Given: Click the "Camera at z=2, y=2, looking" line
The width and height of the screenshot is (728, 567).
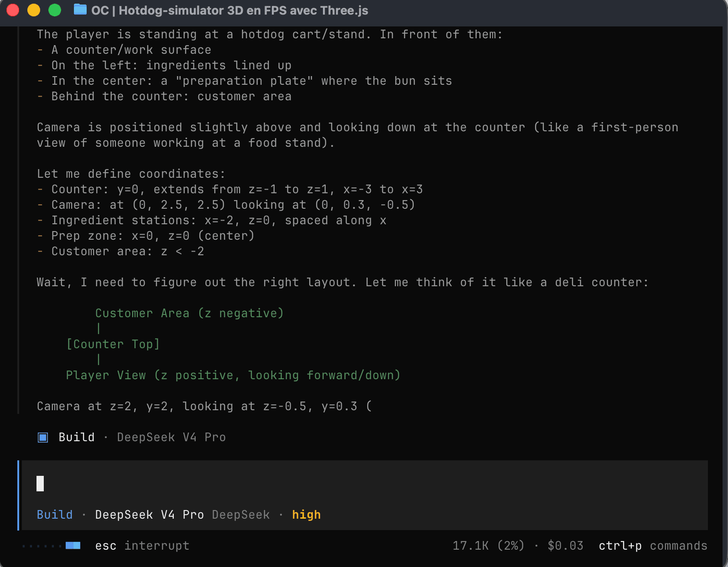Looking at the screenshot, I should pyautogui.click(x=204, y=406).
